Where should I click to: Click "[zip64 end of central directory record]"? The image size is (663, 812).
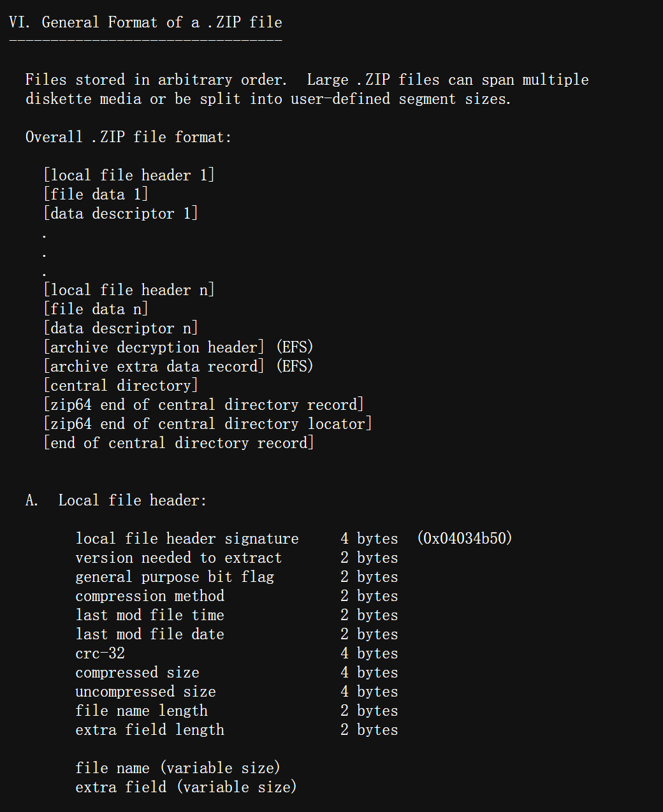click(x=203, y=405)
